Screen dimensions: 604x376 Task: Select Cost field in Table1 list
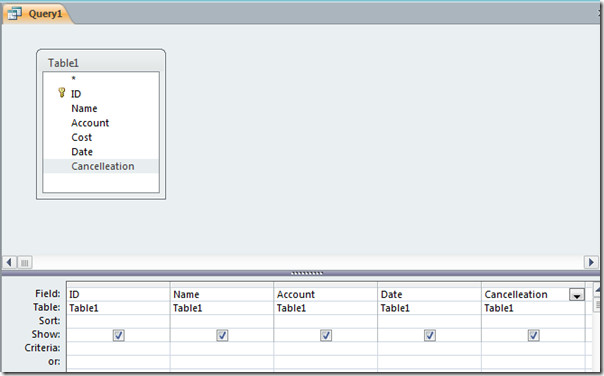coord(101,137)
